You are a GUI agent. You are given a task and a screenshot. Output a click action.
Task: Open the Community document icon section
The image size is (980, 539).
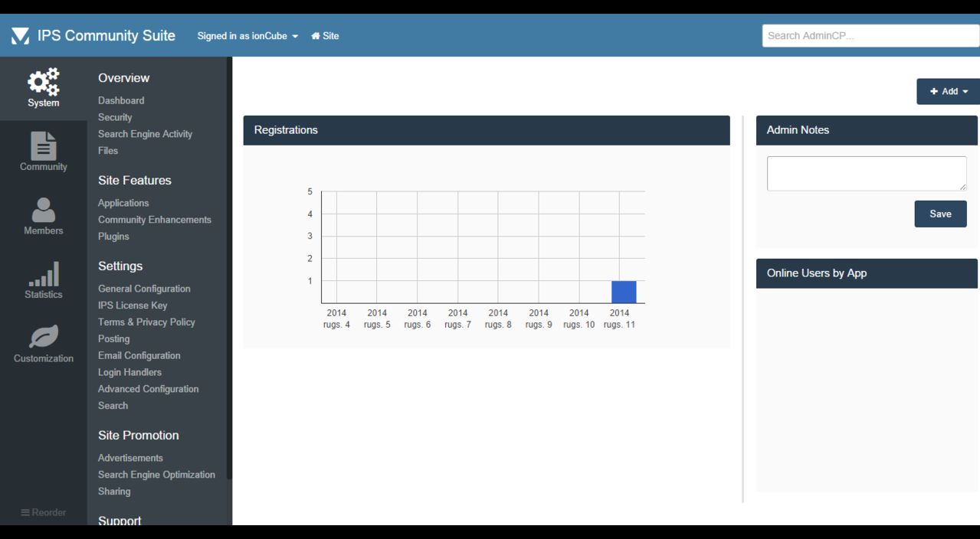[44, 152]
